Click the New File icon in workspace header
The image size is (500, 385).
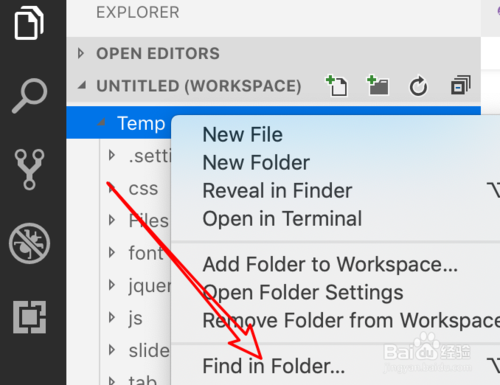click(x=337, y=86)
